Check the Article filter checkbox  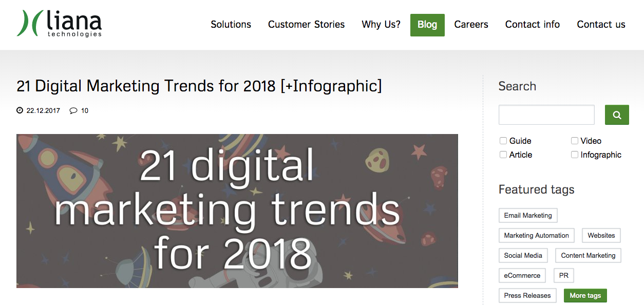point(503,155)
